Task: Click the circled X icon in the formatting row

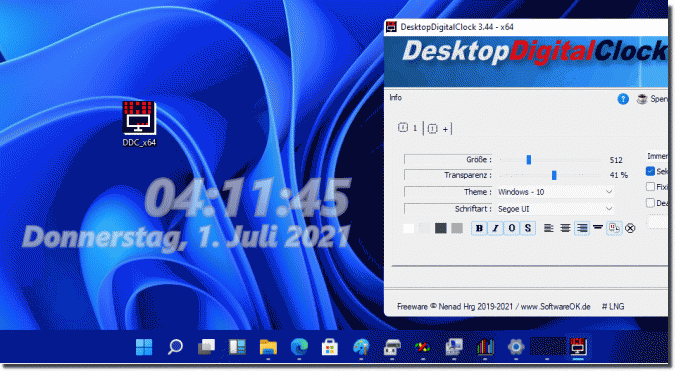Action: pyautogui.click(x=630, y=228)
